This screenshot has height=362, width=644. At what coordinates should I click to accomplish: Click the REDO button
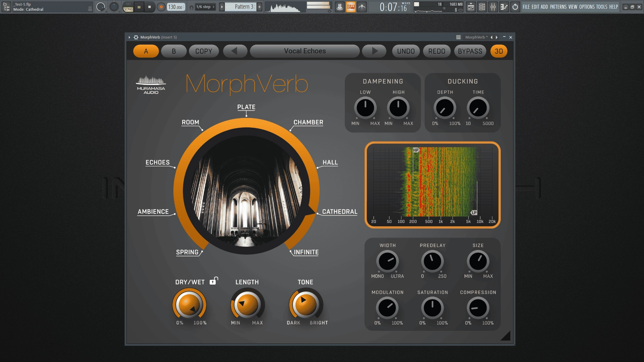437,51
